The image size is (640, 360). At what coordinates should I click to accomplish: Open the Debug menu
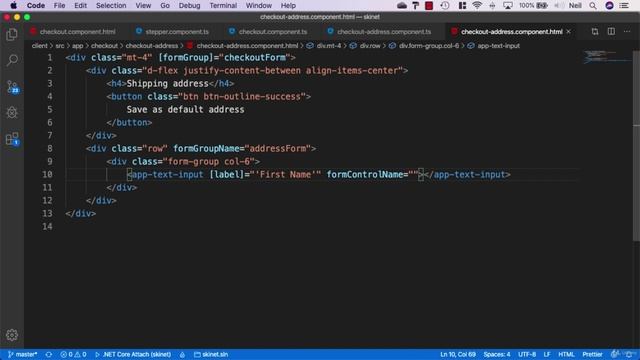coord(189,6)
